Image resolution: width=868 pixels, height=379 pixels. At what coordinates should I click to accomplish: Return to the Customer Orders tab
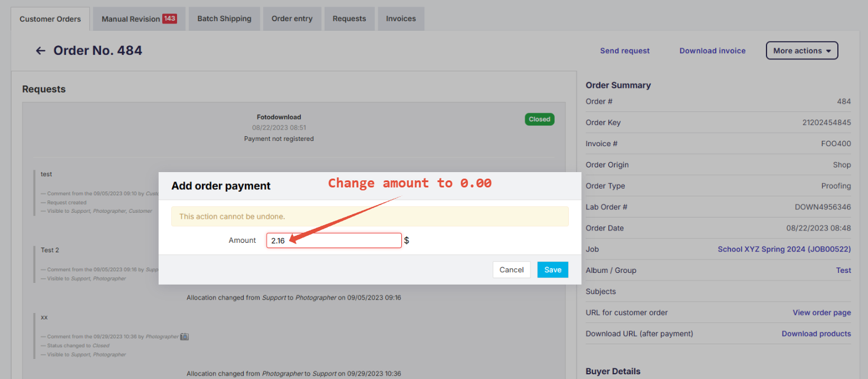[x=50, y=18]
